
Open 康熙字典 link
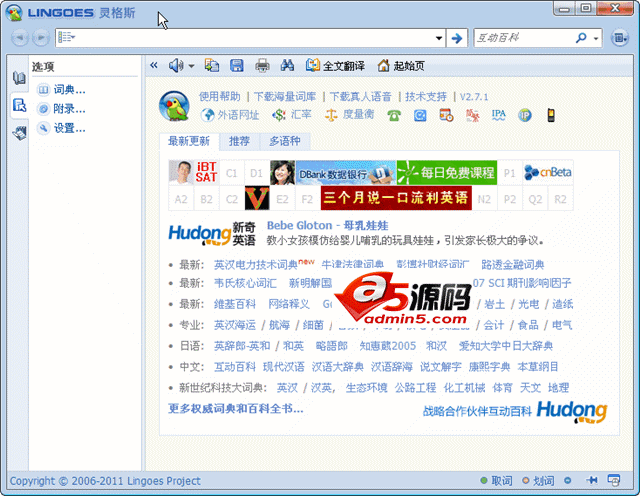click(489, 367)
